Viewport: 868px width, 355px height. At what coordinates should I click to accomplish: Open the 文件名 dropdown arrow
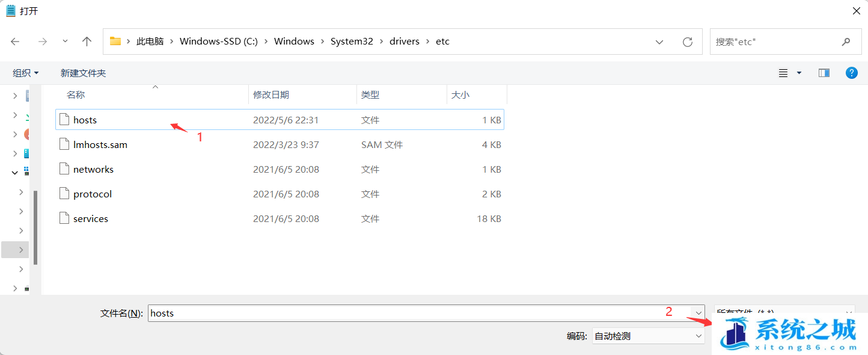(x=698, y=313)
